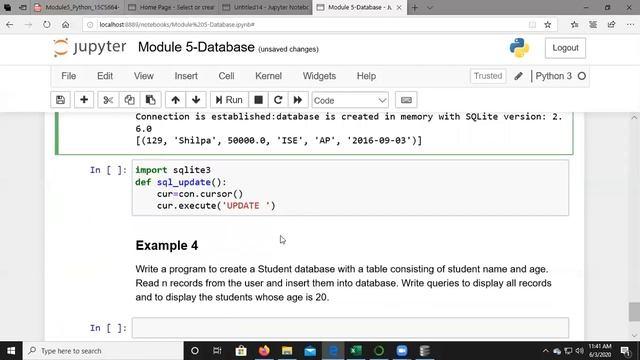
Task: Click the pencil edit mode icon
Action: click(x=518, y=76)
